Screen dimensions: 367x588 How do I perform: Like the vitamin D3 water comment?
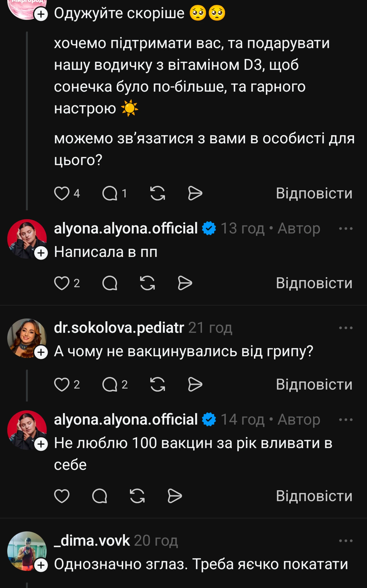61,193
